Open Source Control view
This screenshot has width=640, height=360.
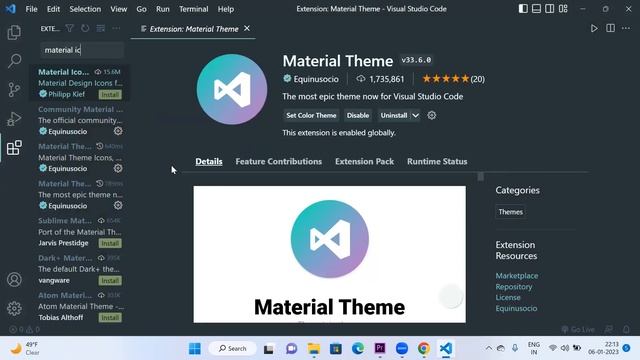coord(14,90)
